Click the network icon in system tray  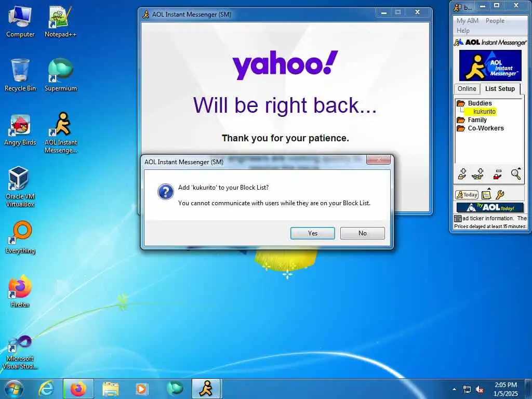467,390
